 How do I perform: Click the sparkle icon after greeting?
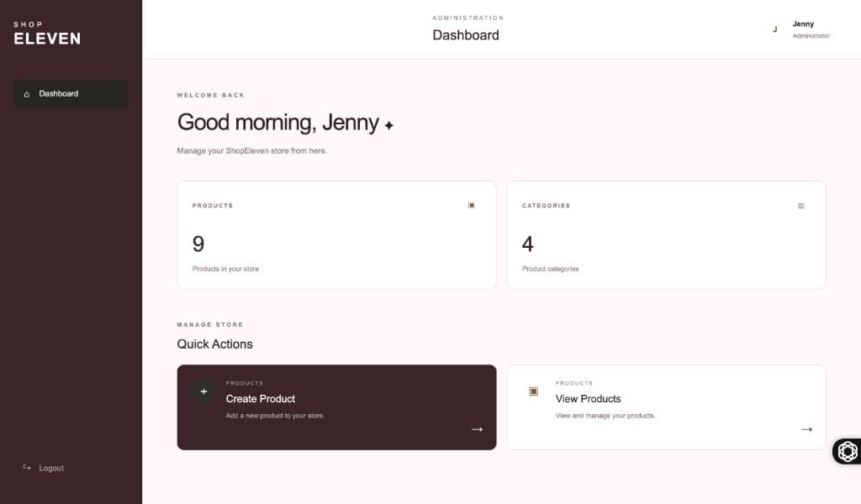click(388, 126)
